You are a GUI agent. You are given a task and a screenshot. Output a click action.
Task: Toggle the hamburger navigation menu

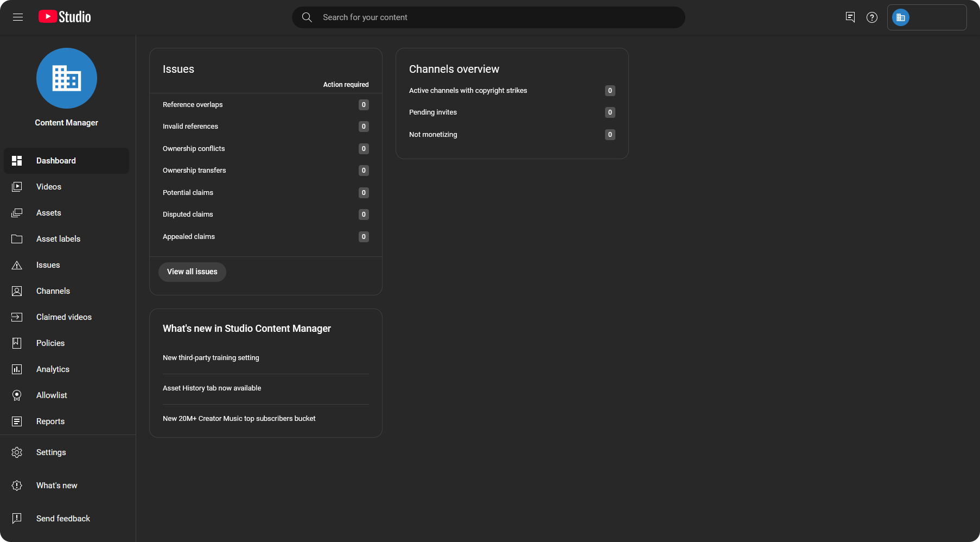pyautogui.click(x=18, y=17)
